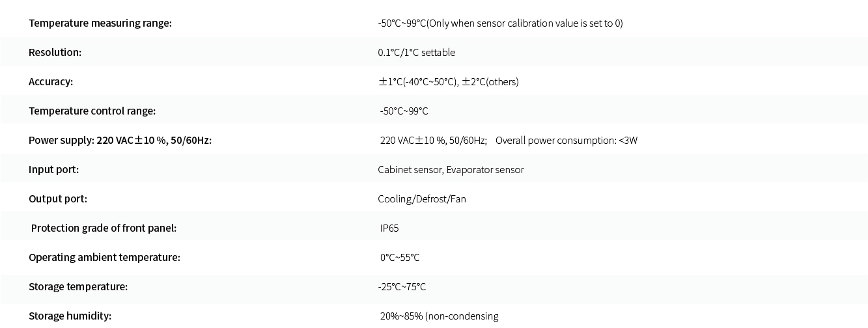Click the Temperature measuring range label
The width and height of the screenshot is (868, 328).
(100, 23)
